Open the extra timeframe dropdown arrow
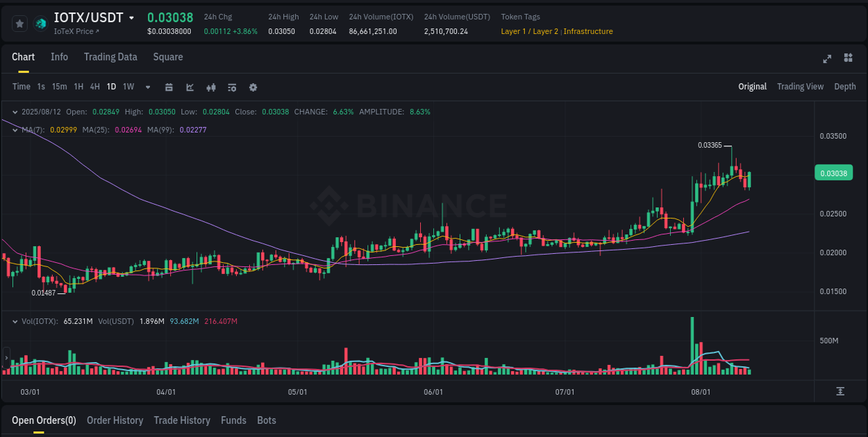The width and height of the screenshot is (868, 437). pos(147,87)
